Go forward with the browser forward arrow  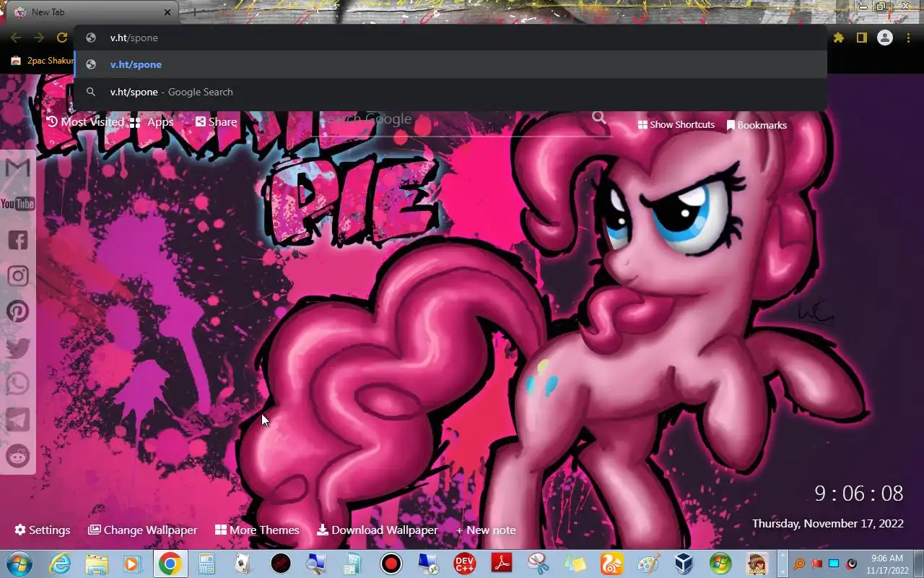[x=39, y=38]
